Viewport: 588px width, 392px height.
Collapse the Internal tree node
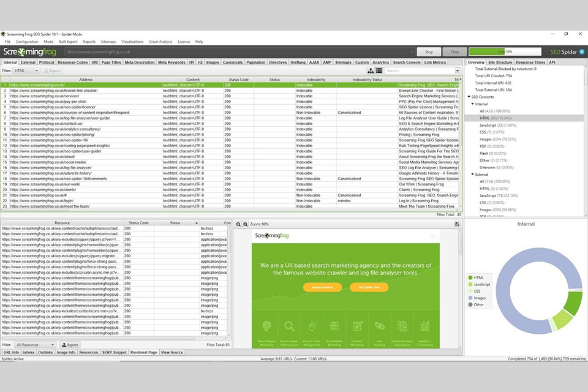click(472, 104)
